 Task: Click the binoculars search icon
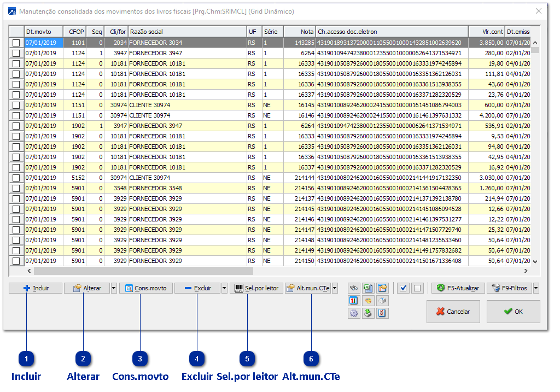[x=354, y=288]
